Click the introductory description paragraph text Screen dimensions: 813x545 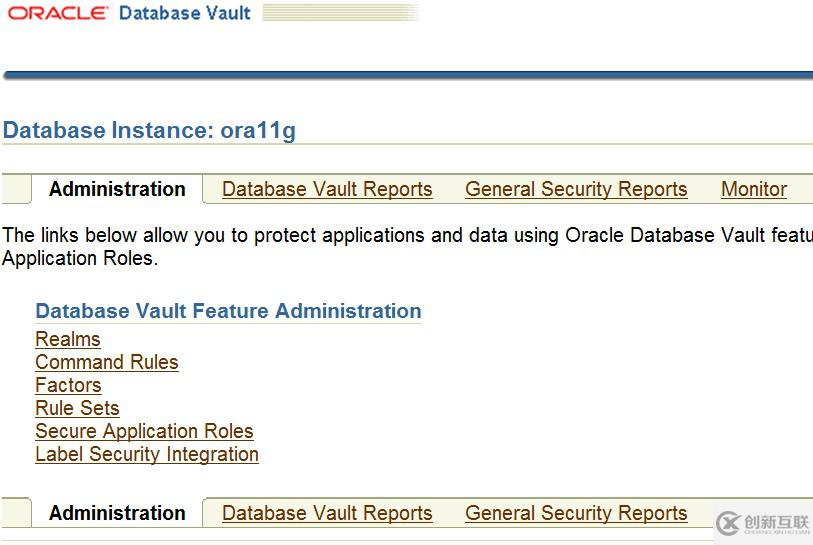point(400,236)
